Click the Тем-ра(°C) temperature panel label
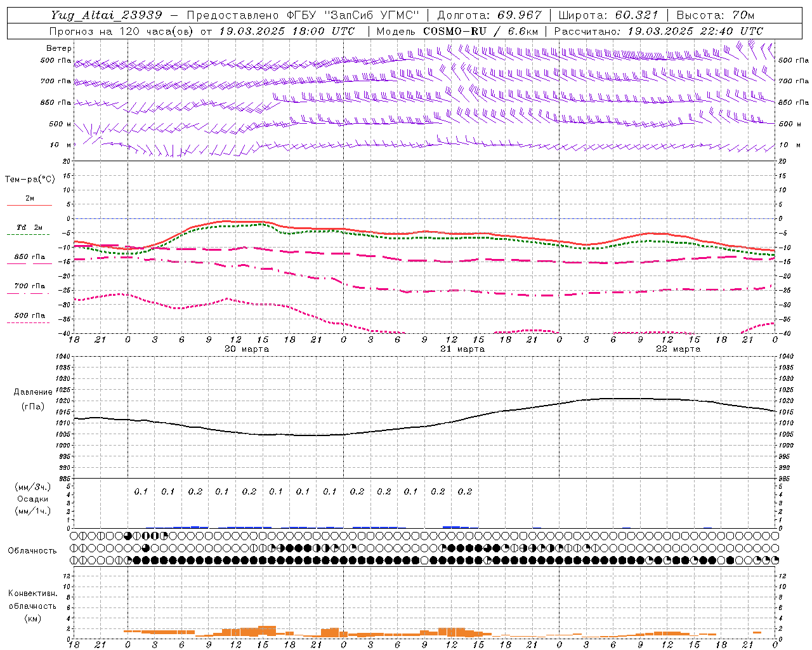Screen dimensions: 812x650 click(30, 180)
